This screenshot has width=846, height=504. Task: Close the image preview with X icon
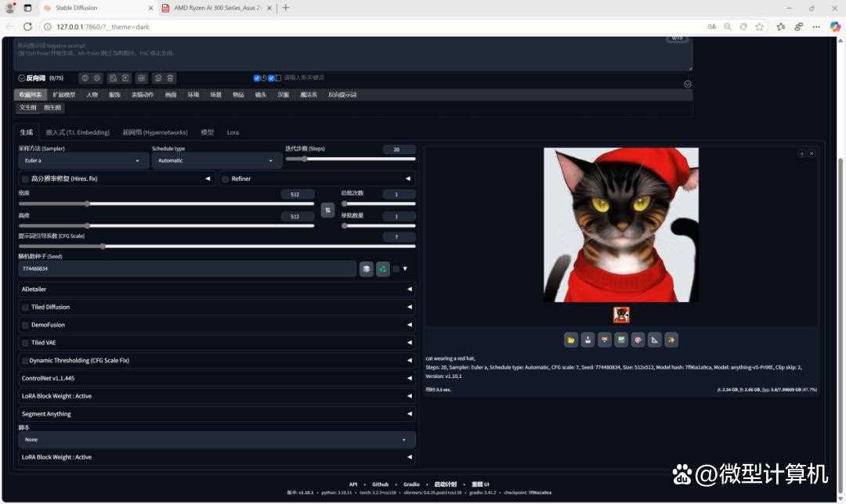click(x=812, y=153)
